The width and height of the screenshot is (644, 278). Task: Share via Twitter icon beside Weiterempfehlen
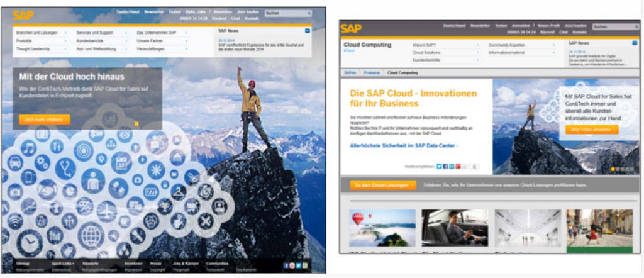click(439, 166)
